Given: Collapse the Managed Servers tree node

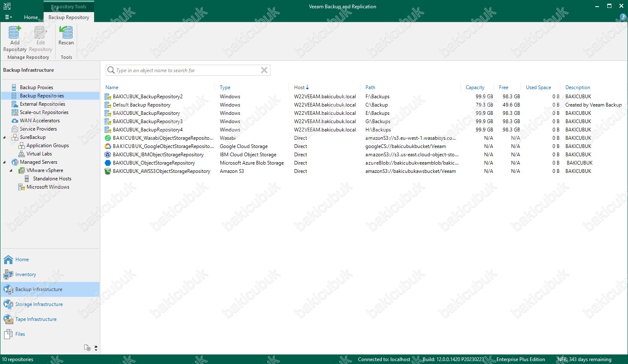Looking at the screenshot, I should pos(5,162).
